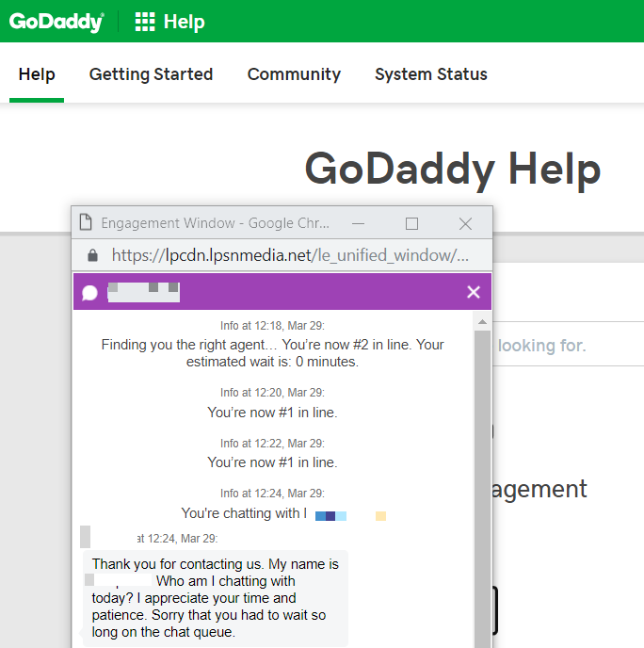Click 'Info at 12:24, Mar 29:' timestamp
Viewport: 644px width, 648px height.
(272, 494)
